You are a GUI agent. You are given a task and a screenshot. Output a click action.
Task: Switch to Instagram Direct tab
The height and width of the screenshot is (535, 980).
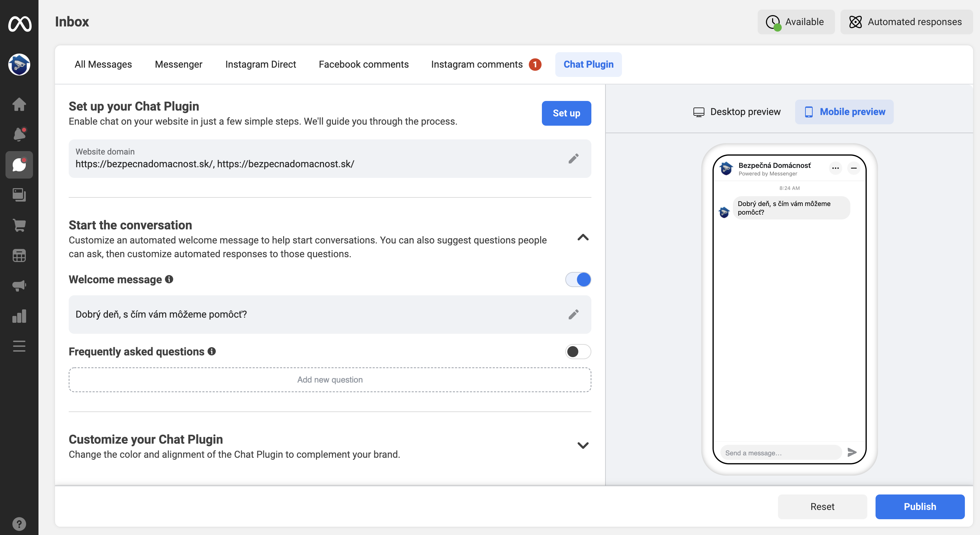(x=260, y=65)
